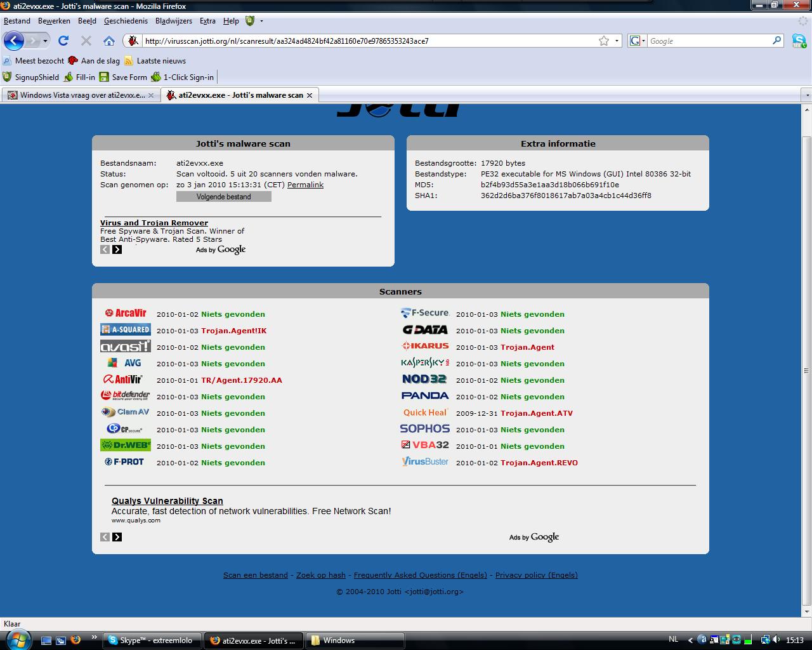Switch to the Windows Vista vraag tab

click(82, 95)
